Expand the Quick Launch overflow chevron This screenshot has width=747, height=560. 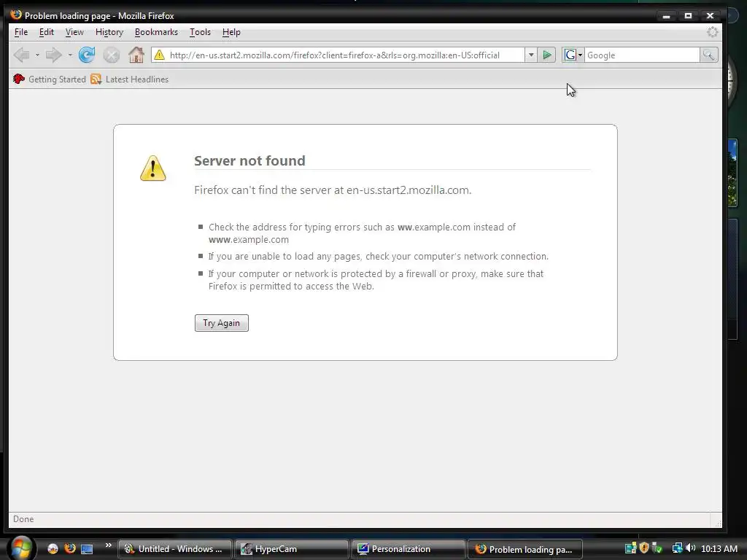coord(109,545)
